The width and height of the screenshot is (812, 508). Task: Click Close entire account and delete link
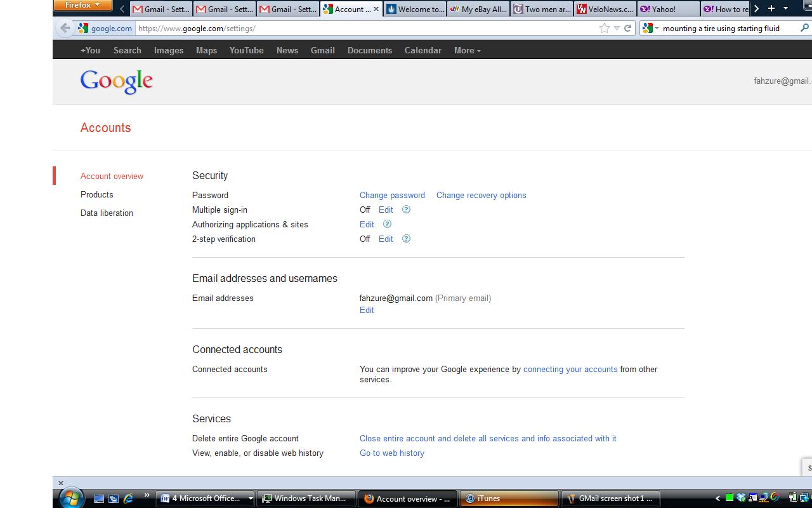(x=488, y=438)
